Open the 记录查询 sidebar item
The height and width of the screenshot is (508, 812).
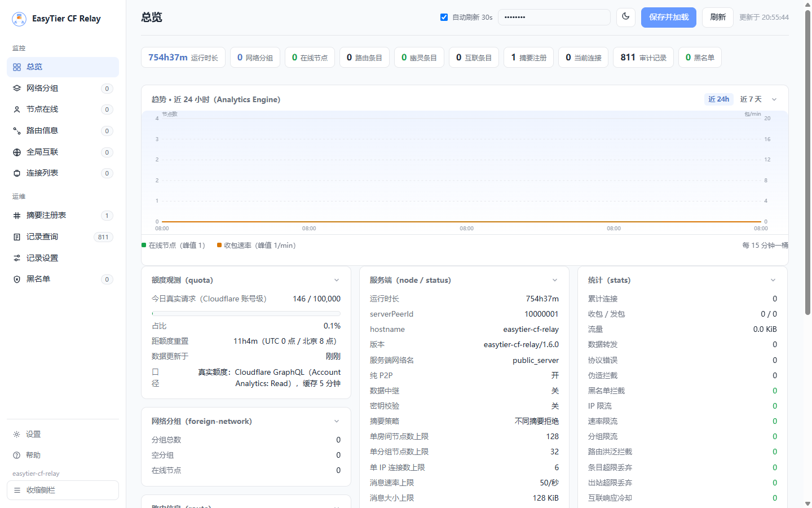click(x=63, y=237)
